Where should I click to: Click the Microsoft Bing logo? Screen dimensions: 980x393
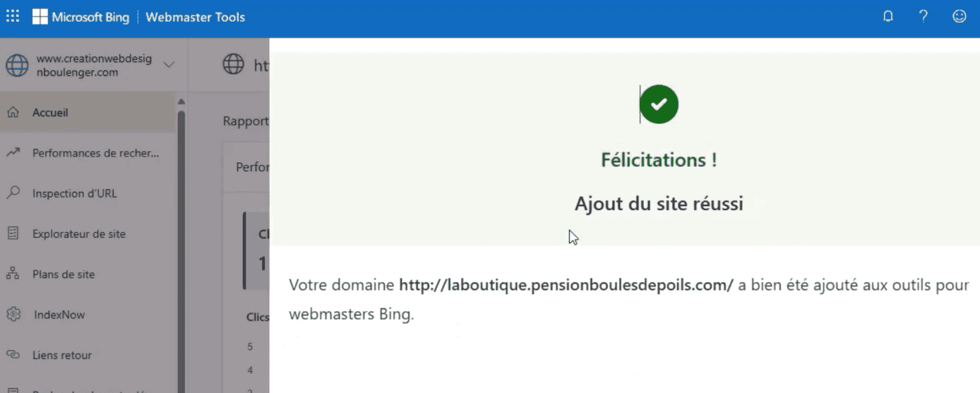click(80, 17)
